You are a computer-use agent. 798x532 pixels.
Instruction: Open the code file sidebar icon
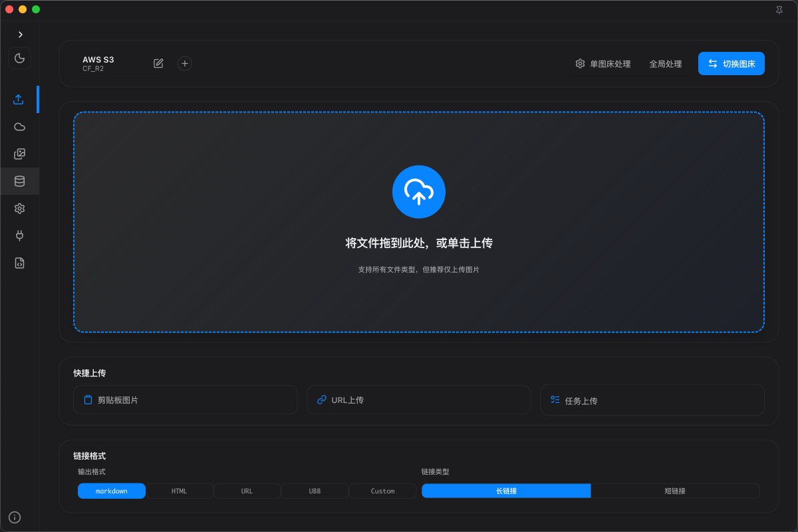point(19,263)
